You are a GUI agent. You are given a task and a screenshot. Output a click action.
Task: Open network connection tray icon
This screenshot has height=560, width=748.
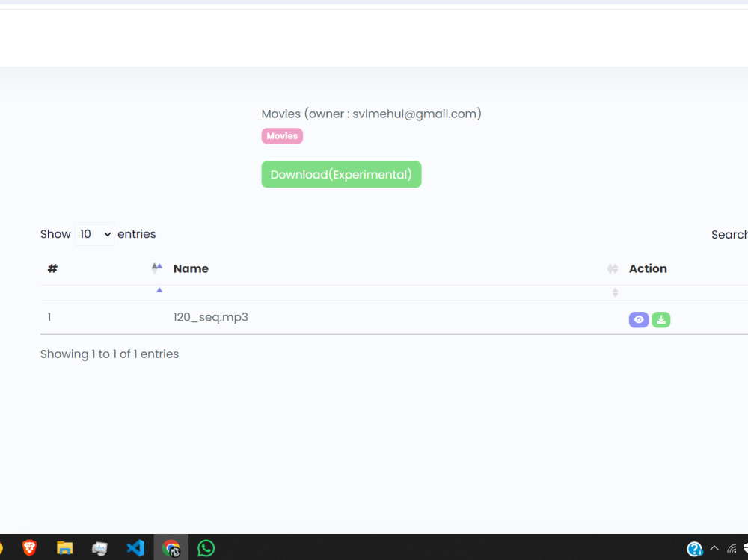pos(732,549)
